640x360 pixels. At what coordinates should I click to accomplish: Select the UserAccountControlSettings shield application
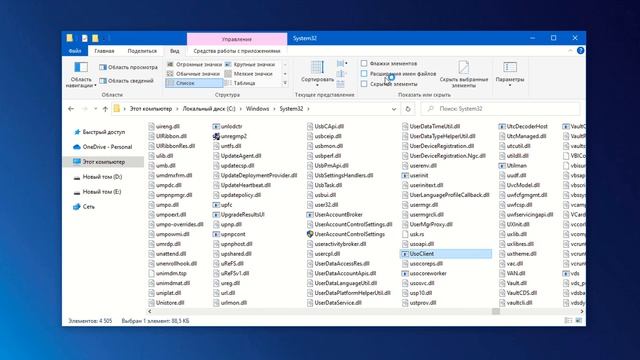tap(346, 234)
